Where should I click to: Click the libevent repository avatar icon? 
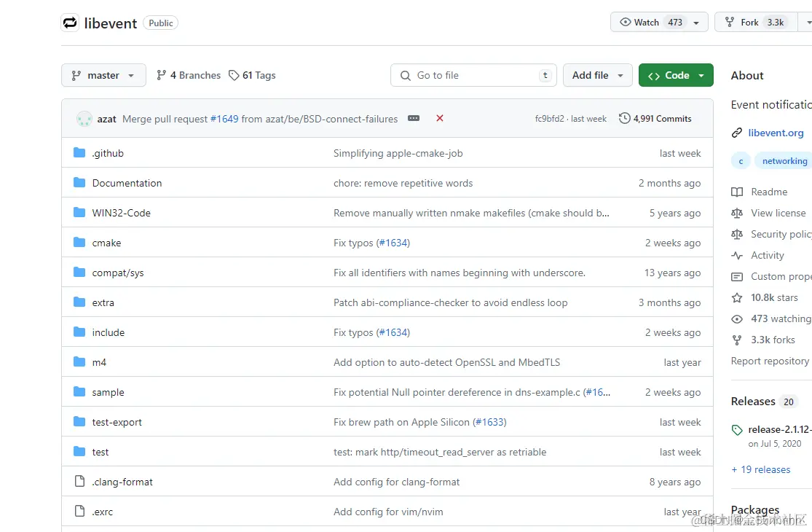coord(70,23)
